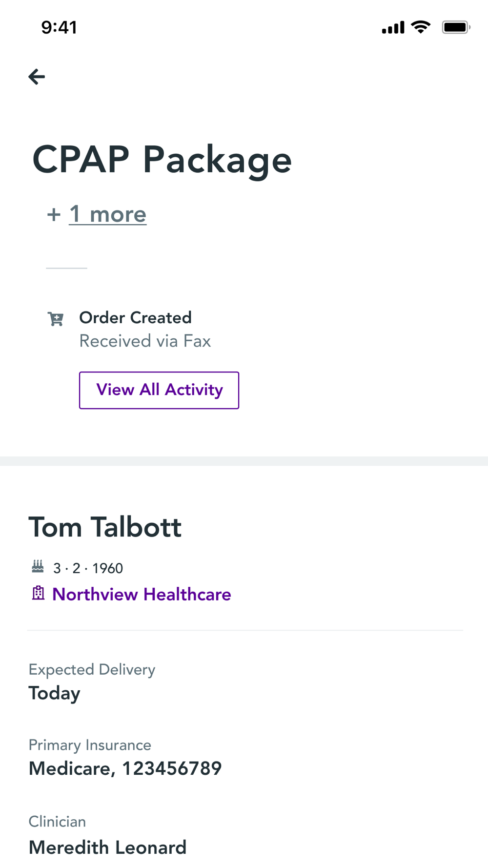This screenshot has width=488, height=868.
Task: Tap the 9:41 status bar clock
Action: click(x=59, y=27)
